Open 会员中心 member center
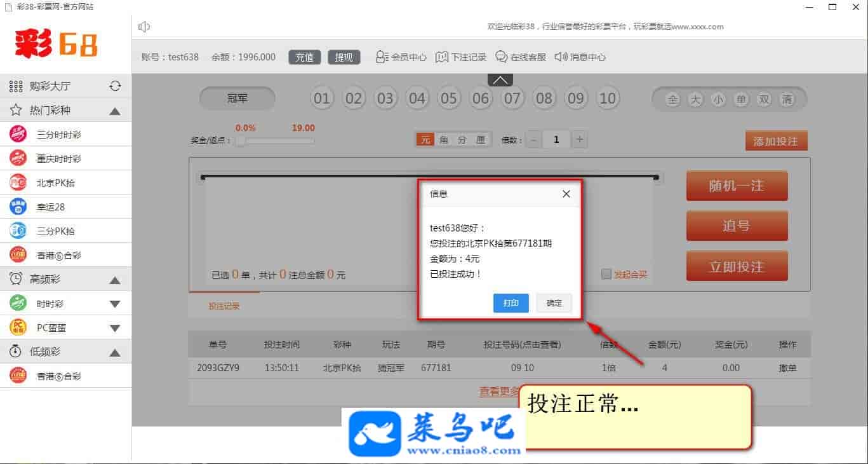 click(x=401, y=57)
